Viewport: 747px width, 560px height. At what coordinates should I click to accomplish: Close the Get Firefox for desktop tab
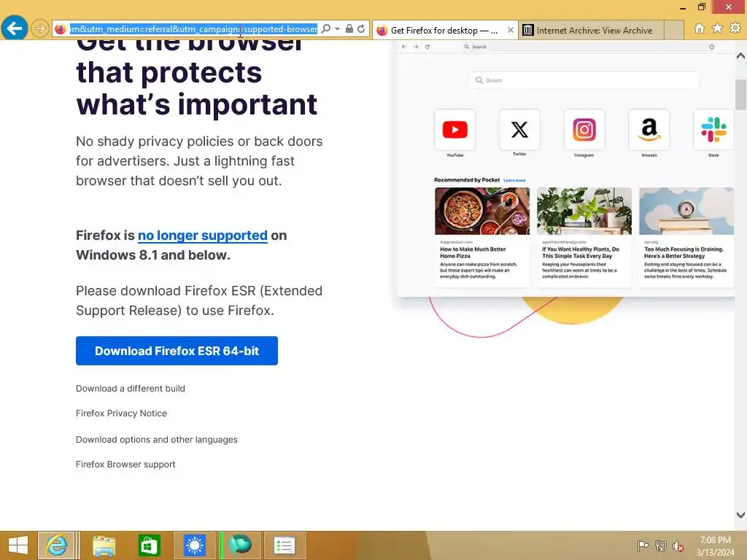510,30
